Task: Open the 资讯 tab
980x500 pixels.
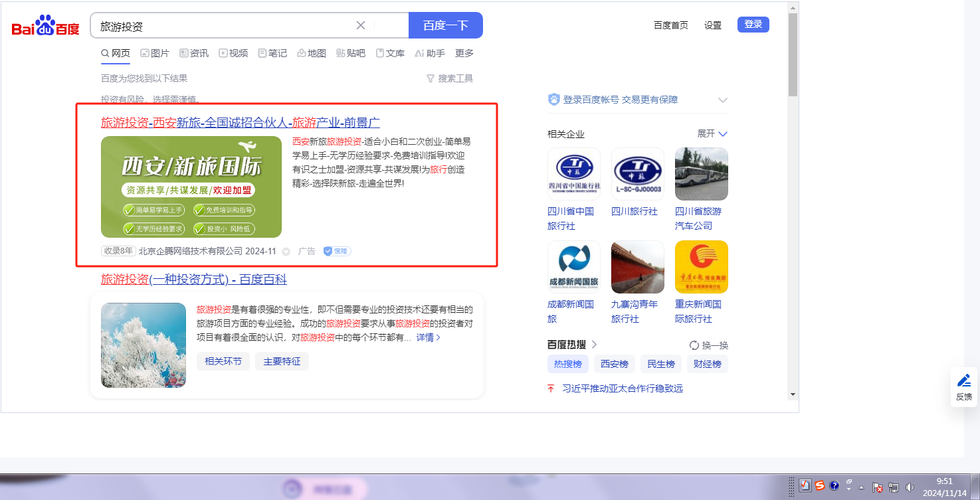Action: (194, 53)
